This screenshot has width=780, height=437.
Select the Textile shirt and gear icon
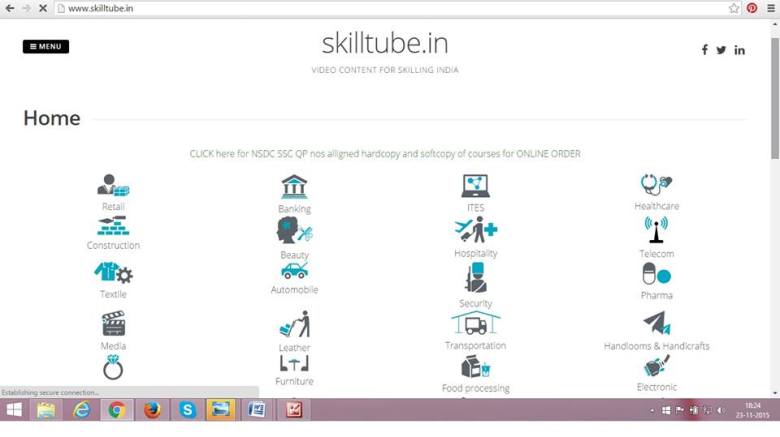113,273
